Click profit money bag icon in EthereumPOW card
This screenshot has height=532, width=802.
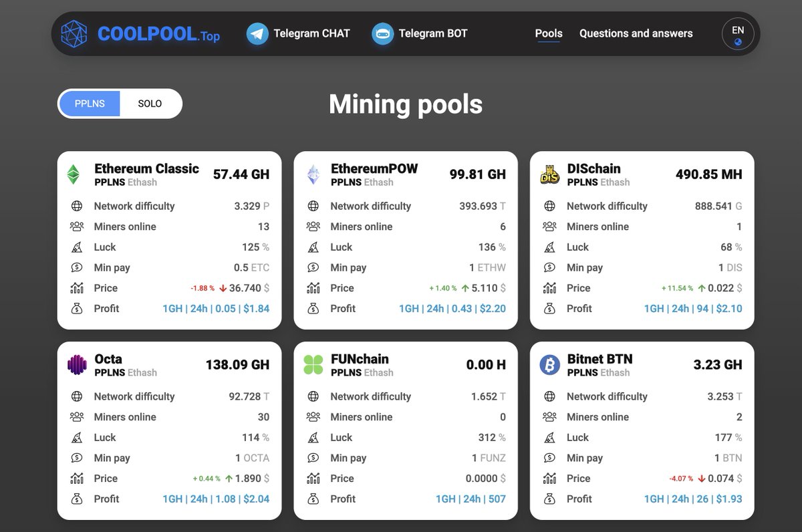(x=313, y=309)
